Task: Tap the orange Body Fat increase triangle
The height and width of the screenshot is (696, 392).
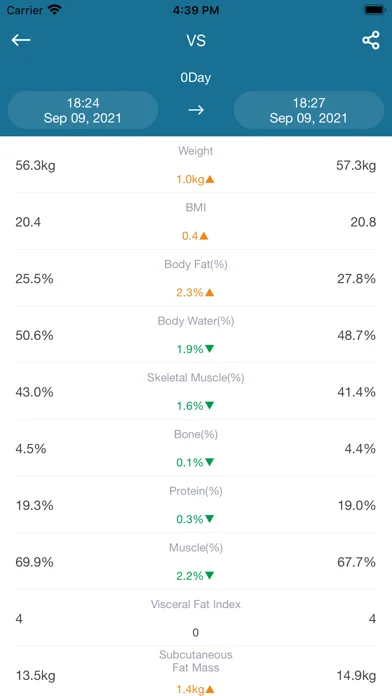Action: point(210,293)
